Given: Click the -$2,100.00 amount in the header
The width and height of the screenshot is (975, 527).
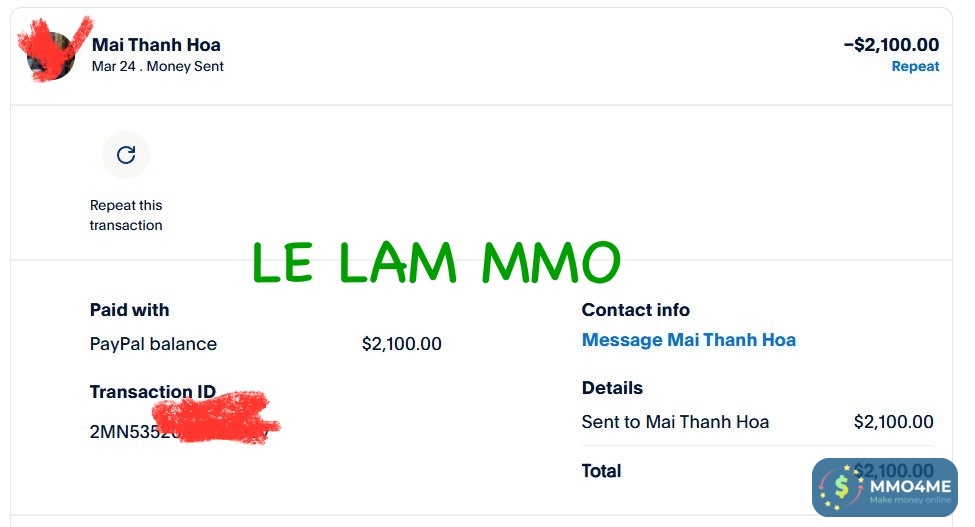Looking at the screenshot, I should point(891,45).
